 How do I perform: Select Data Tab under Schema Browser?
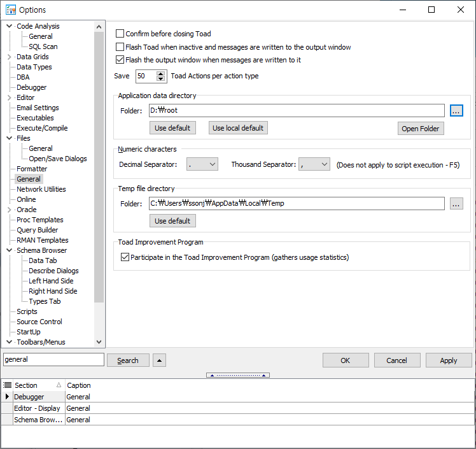43,260
